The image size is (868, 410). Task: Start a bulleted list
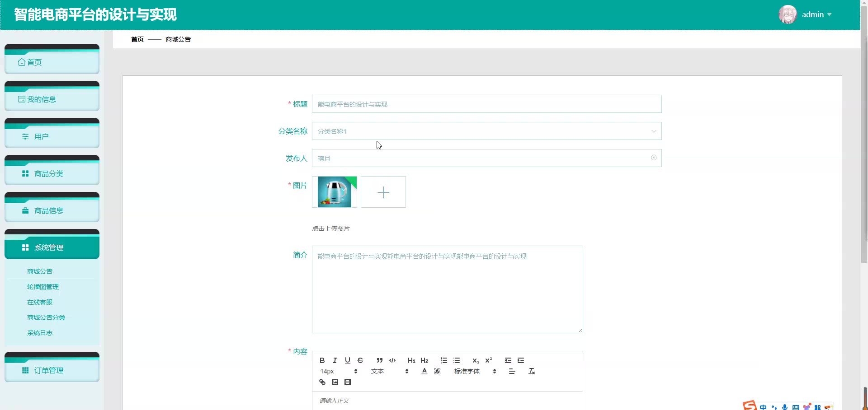point(457,360)
